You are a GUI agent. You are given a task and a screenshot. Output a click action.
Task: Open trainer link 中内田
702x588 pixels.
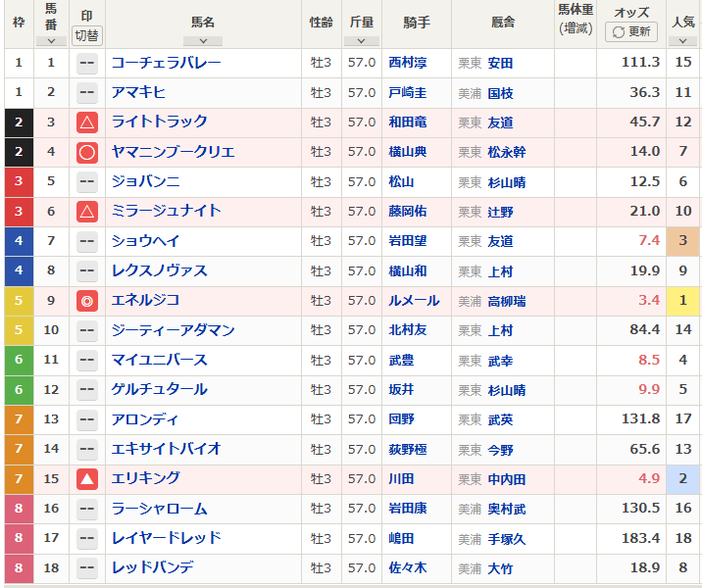point(507,479)
